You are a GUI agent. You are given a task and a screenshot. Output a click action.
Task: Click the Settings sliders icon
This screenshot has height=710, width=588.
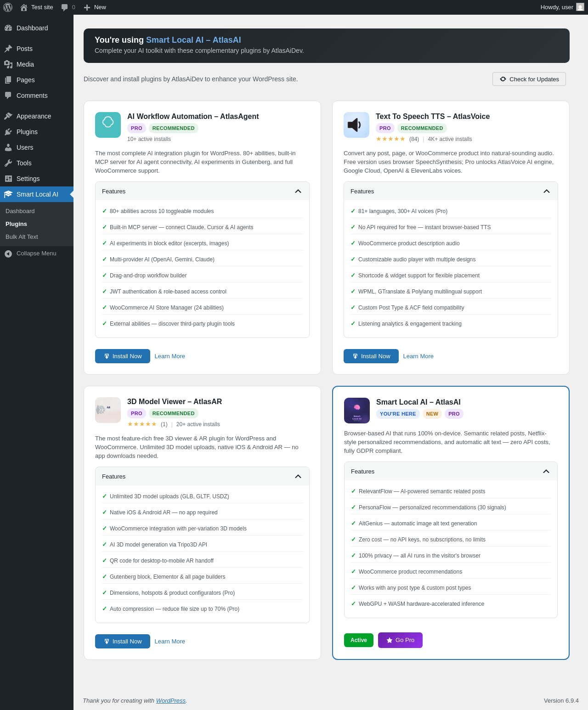click(x=8, y=179)
